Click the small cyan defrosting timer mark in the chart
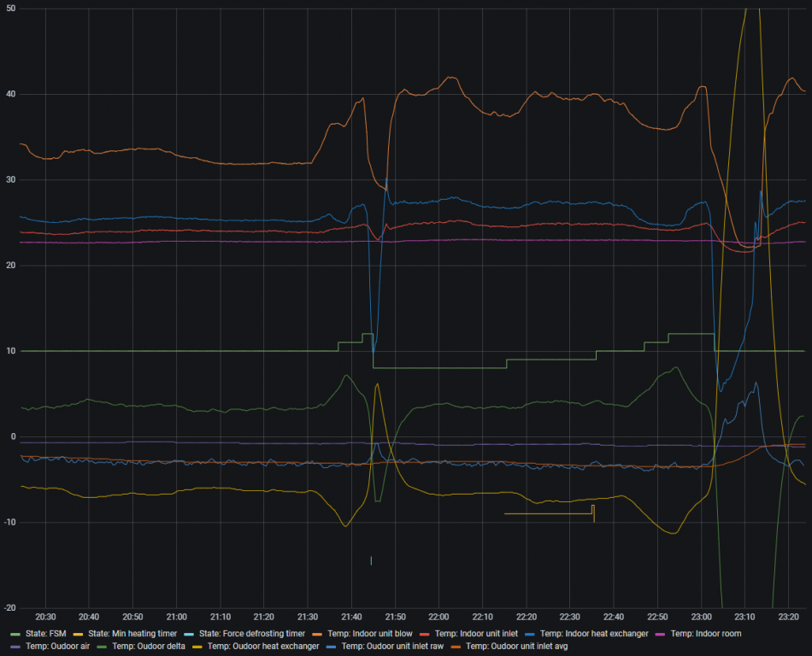The width and height of the screenshot is (812, 656). tap(371, 560)
